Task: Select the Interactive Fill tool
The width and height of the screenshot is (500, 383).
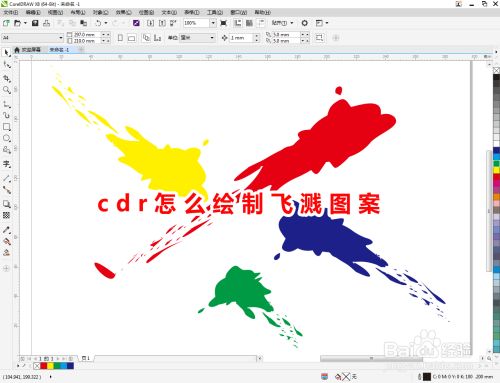Action: 7,241
